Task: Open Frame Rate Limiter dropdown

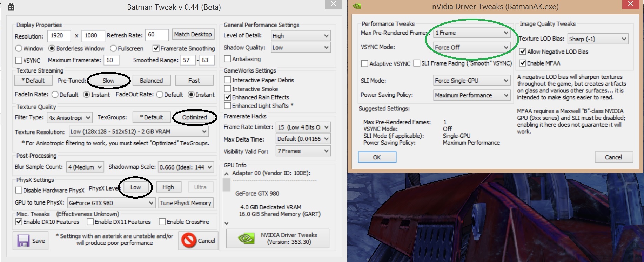Action: tap(303, 127)
